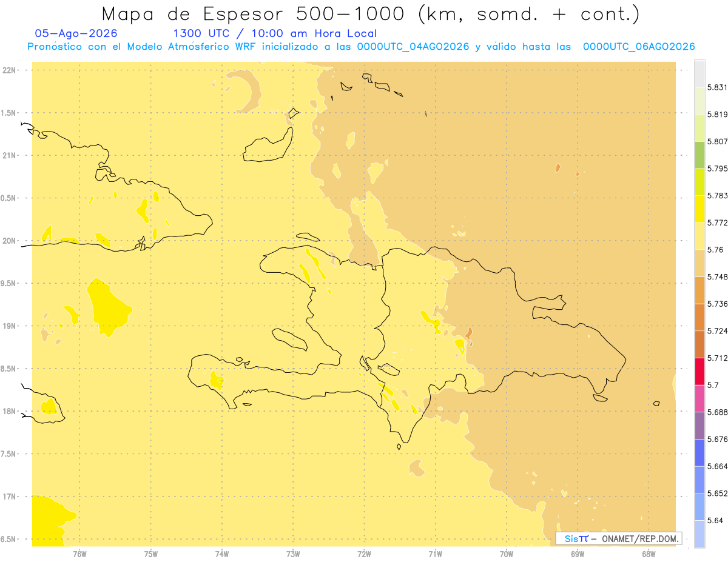Click the "21N" latitude label
Image resolution: width=728 pixels, height=562 pixels.
(x=9, y=155)
